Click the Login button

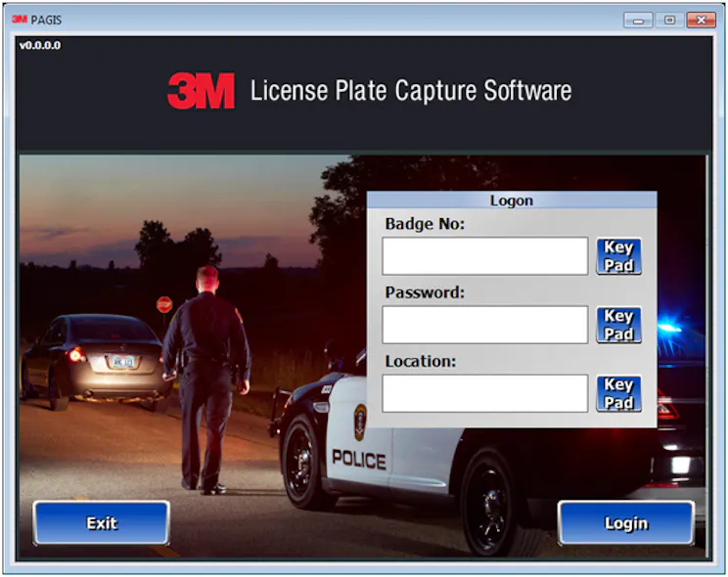[x=626, y=523]
